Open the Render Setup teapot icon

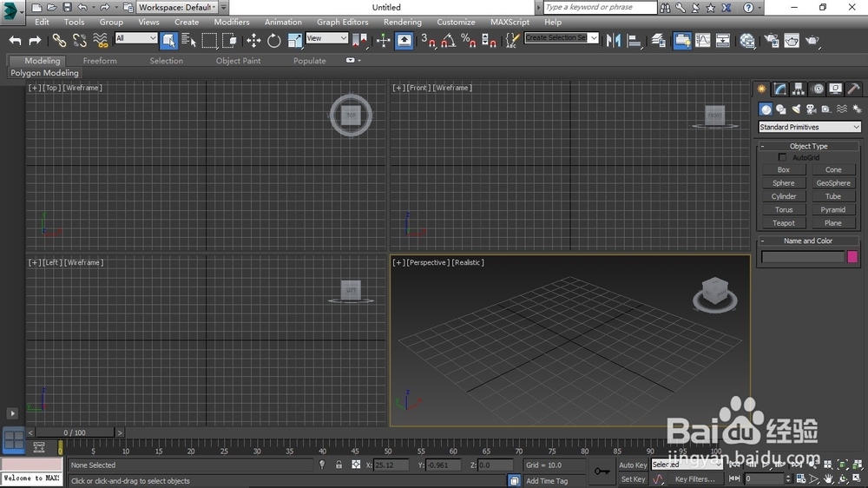(771, 40)
